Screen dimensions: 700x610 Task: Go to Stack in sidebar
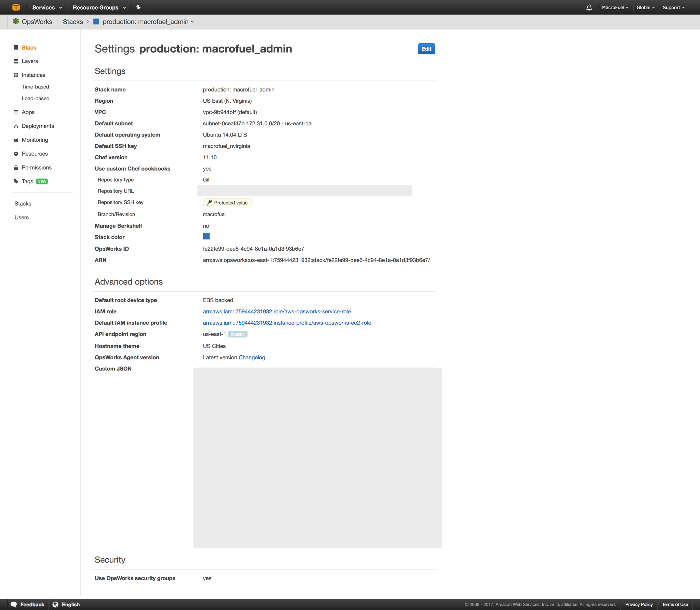pyautogui.click(x=29, y=48)
